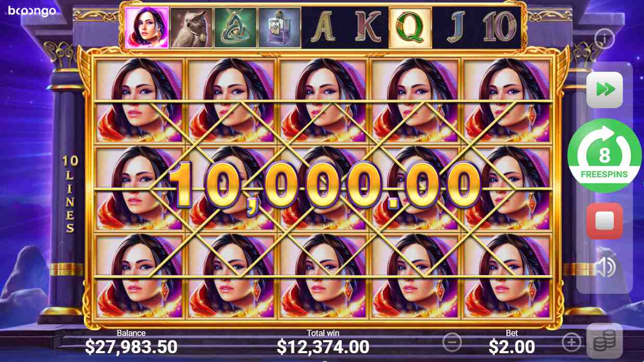Select the Celtic knot amulet symbol
This screenshot has width=644, height=362.
[235, 28]
